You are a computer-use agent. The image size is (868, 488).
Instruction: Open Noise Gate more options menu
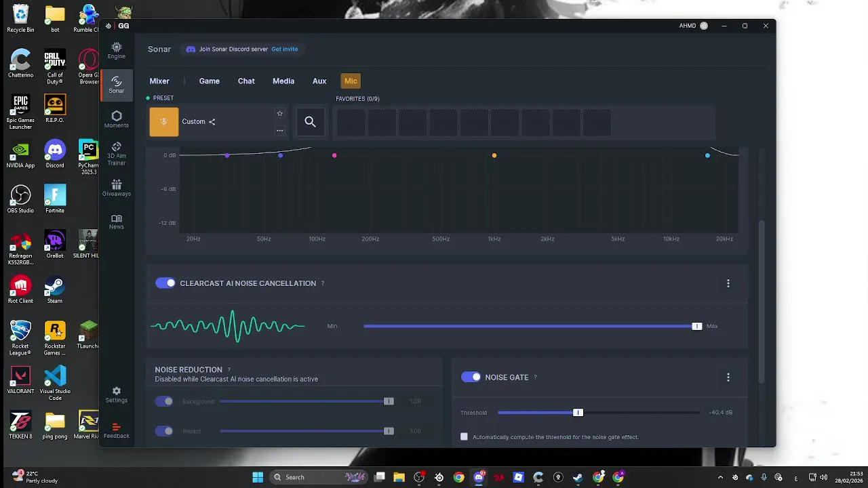(x=728, y=378)
